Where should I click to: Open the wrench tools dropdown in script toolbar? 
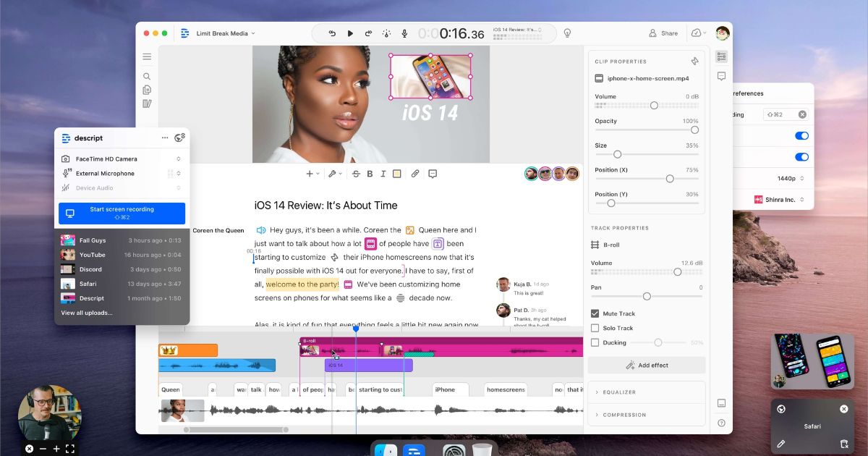335,174
